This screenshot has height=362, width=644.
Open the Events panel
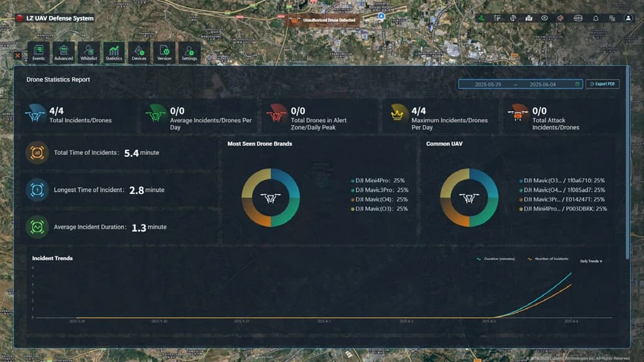38,52
